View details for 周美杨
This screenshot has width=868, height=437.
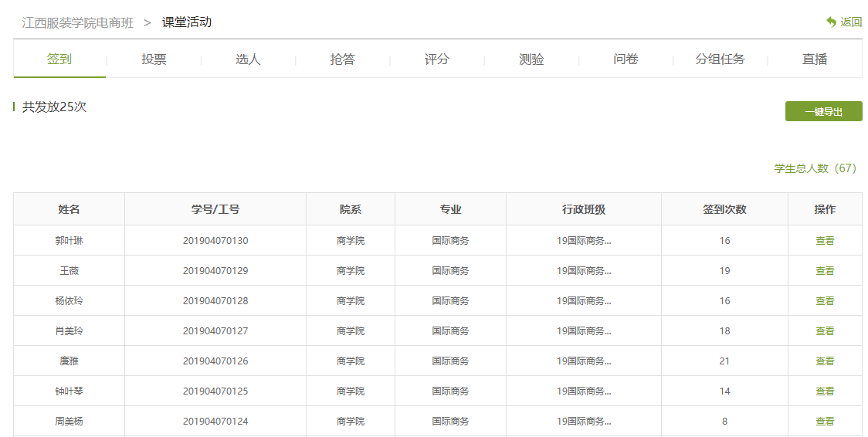825,422
